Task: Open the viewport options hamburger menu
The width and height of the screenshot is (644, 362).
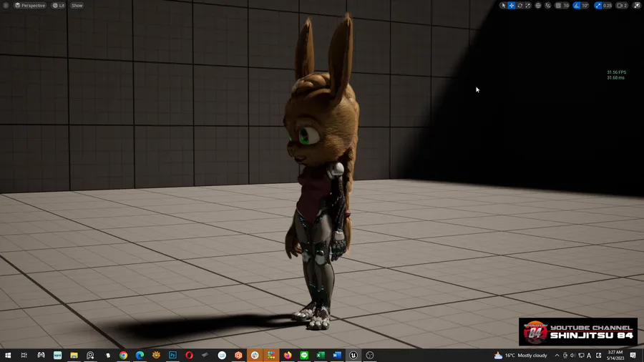Action: coord(6,5)
